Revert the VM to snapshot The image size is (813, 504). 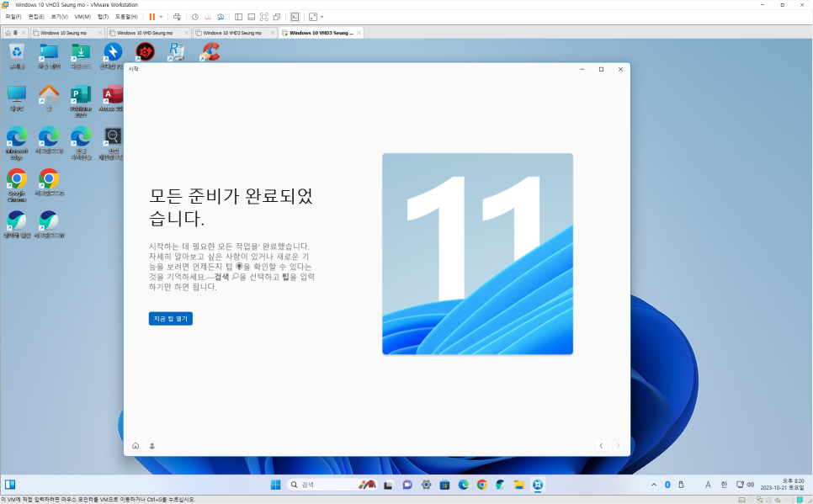208,17
